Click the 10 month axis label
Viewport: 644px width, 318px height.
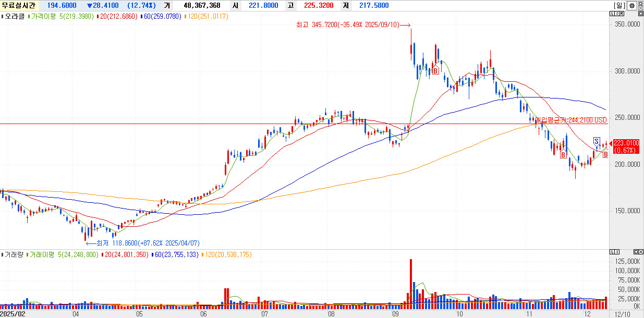459,314
